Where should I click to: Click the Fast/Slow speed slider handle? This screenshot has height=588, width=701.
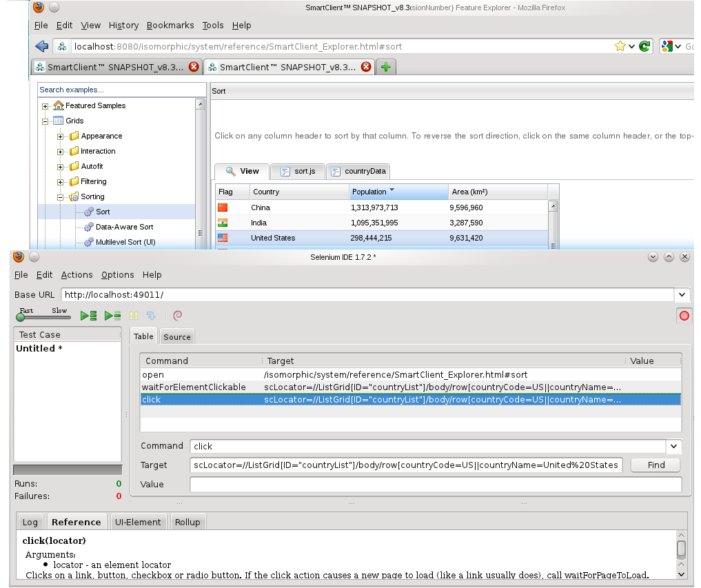tap(21, 317)
